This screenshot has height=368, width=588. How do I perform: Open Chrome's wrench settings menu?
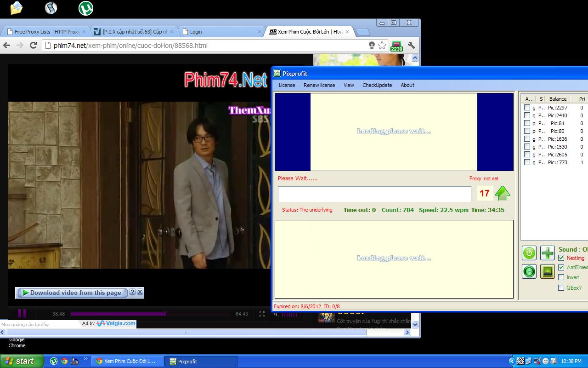[411, 45]
